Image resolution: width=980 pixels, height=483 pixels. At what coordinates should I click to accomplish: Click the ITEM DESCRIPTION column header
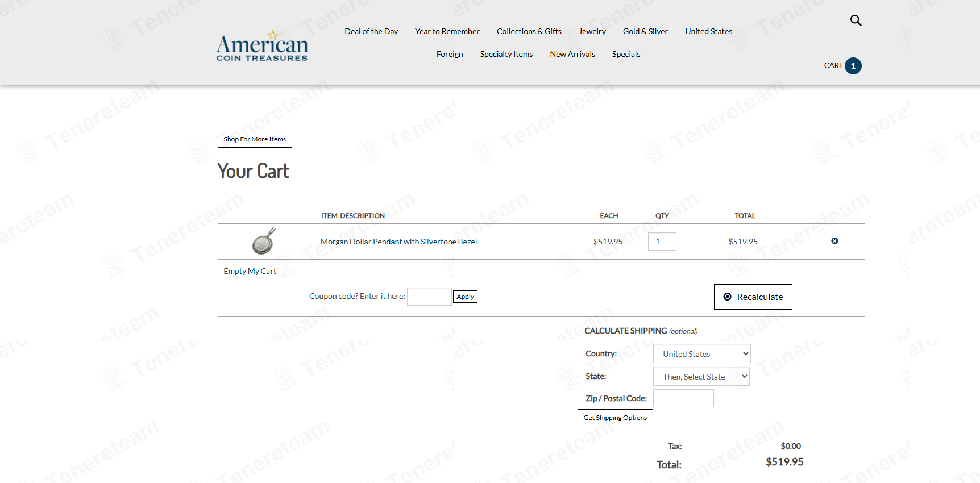pos(353,216)
